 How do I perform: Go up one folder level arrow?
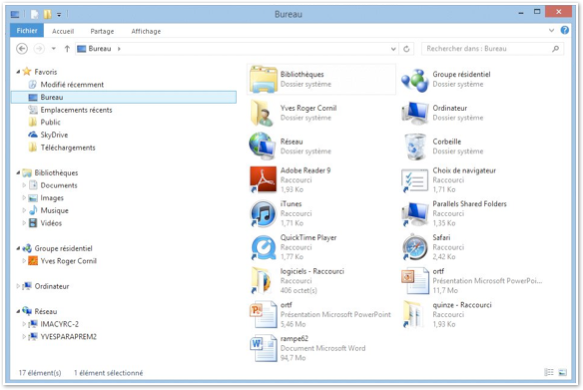[x=67, y=49]
